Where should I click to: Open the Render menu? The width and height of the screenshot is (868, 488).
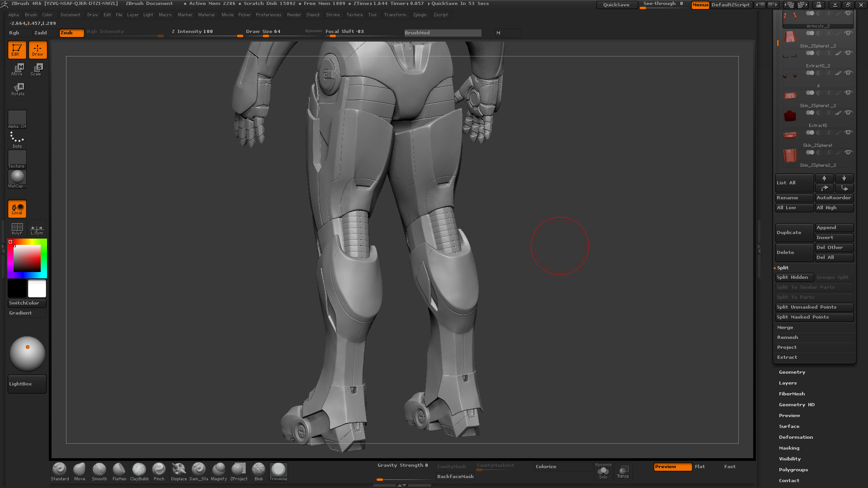tap(294, 15)
